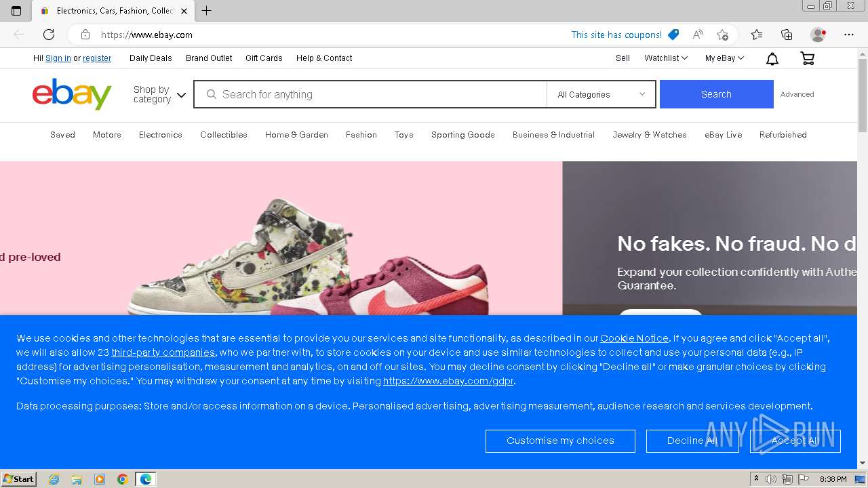Open the Windows Start menu

coord(19,479)
